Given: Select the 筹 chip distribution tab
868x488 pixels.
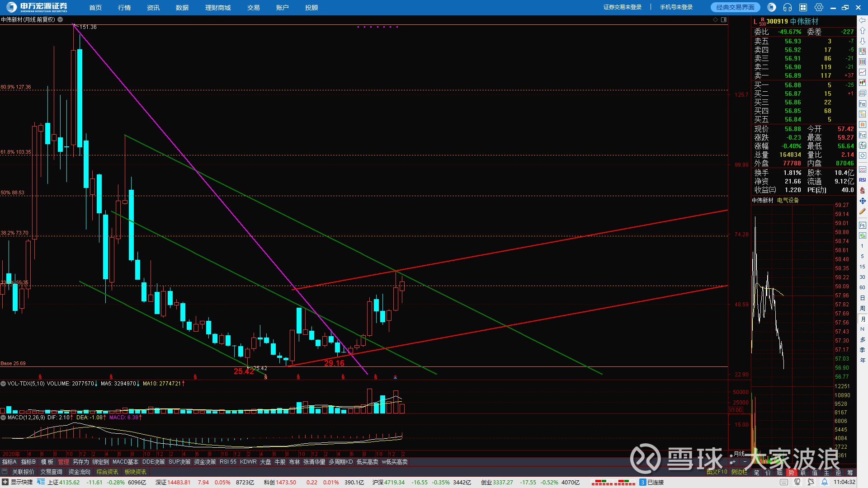Looking at the screenshot, I should pyautogui.click(x=850, y=472).
